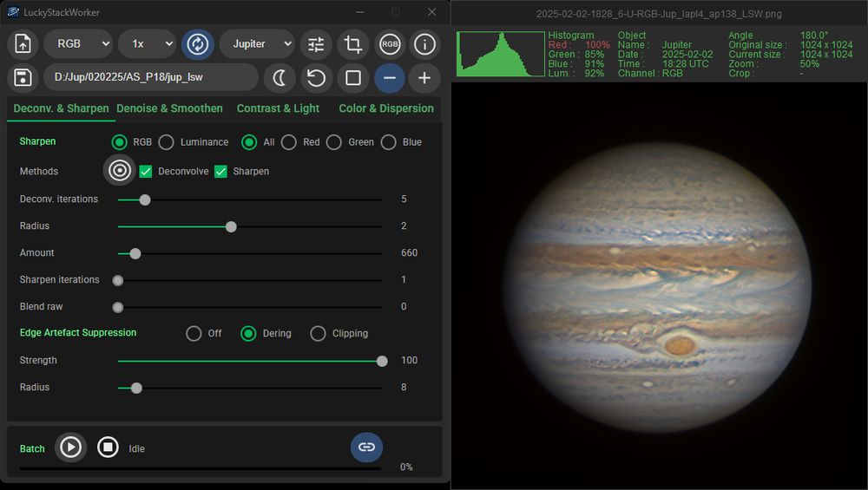
Task: Click the '180.0°' angle value
Action: pos(814,35)
